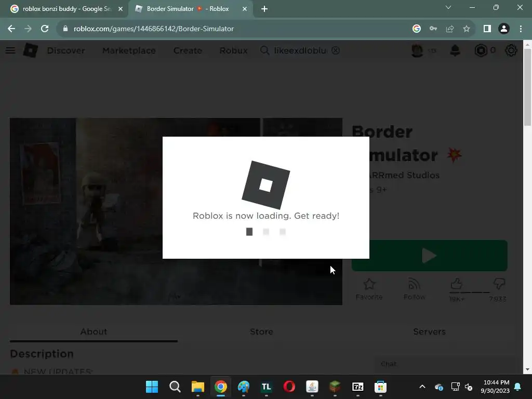Open File Explorer from taskbar
This screenshot has width=532, height=399.
[198, 387]
